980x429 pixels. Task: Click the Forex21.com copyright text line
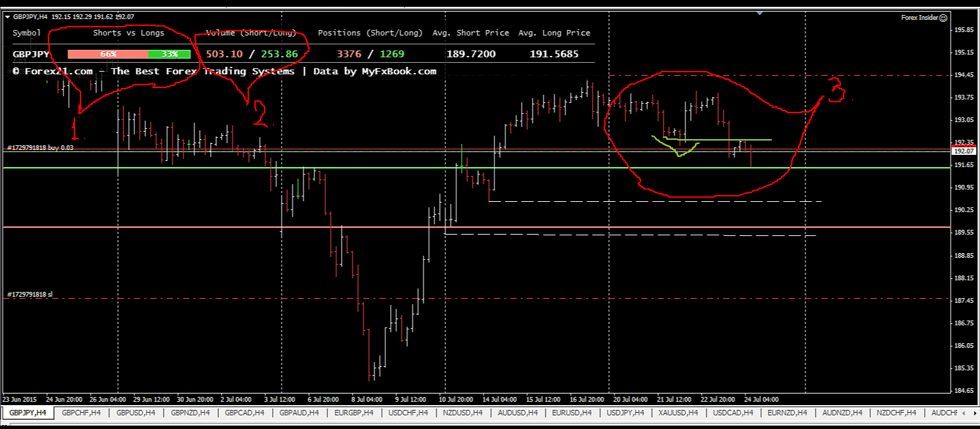pyautogui.click(x=224, y=71)
